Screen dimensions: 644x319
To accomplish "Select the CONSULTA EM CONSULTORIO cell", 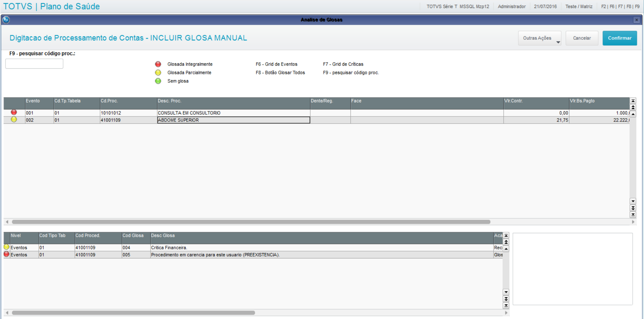I will tap(233, 113).
